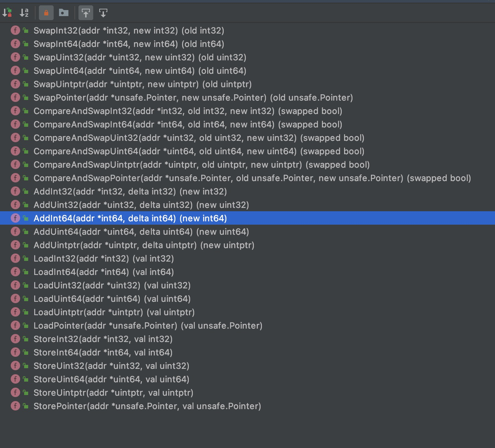Click function icon of SwapUint32 row
495x448 pixels.
(x=15, y=57)
